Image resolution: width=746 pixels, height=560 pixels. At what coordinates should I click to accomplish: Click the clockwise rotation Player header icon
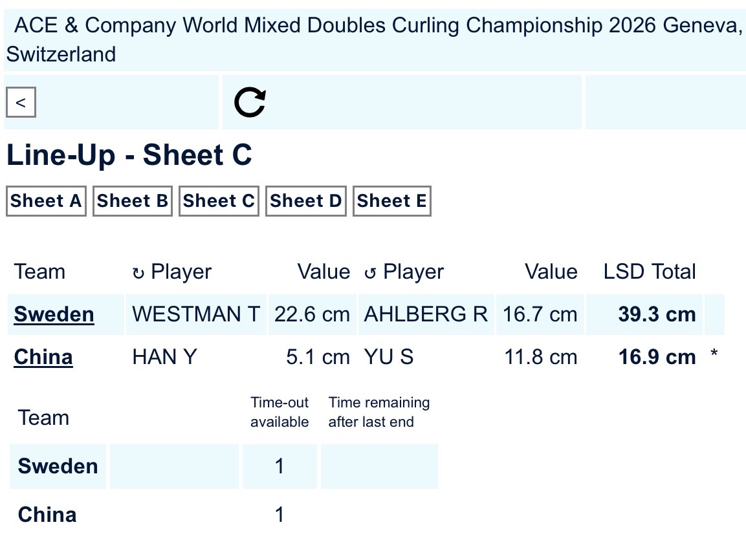(x=138, y=273)
